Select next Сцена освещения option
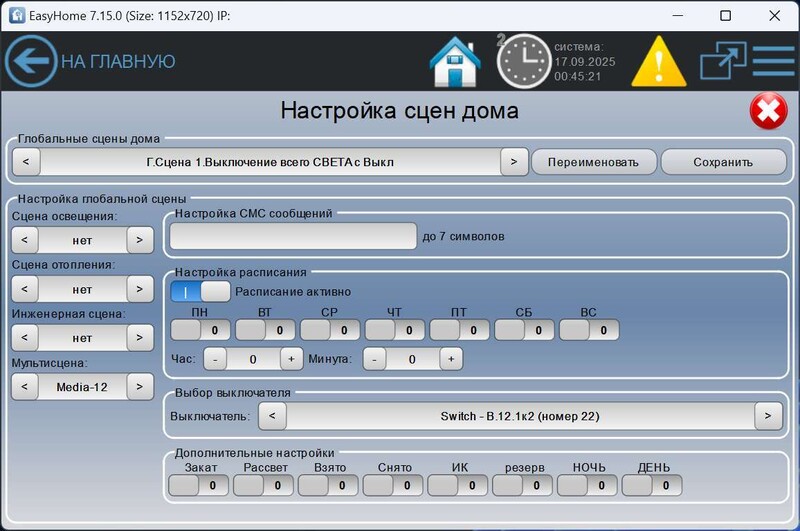 coord(140,240)
